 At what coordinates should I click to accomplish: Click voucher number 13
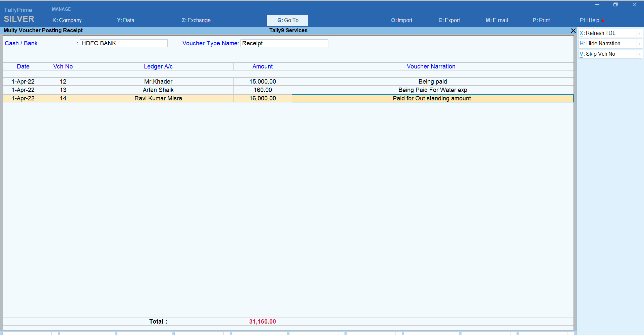63,90
